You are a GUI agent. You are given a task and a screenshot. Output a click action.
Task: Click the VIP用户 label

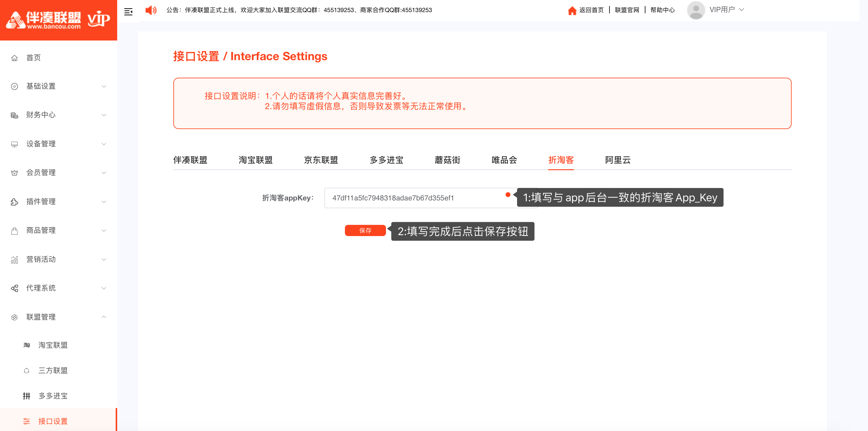coord(722,10)
